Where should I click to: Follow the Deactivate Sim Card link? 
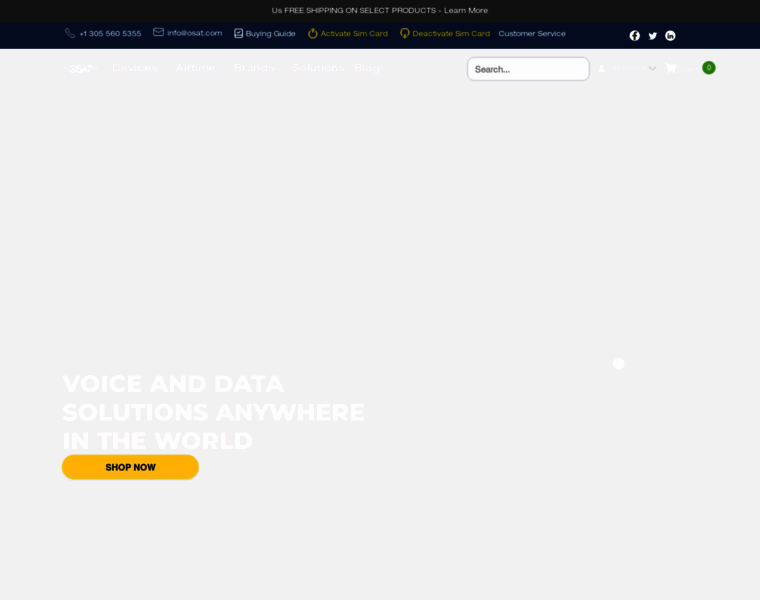point(451,33)
